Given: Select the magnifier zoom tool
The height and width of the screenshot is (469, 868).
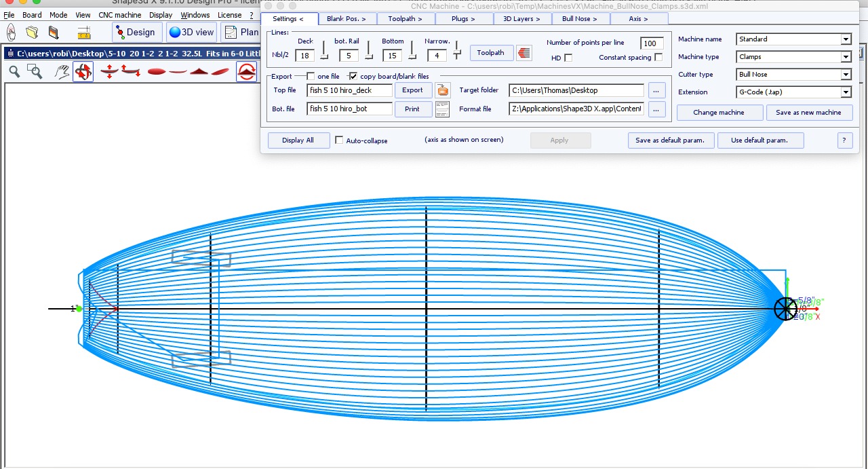Looking at the screenshot, I should [14, 71].
